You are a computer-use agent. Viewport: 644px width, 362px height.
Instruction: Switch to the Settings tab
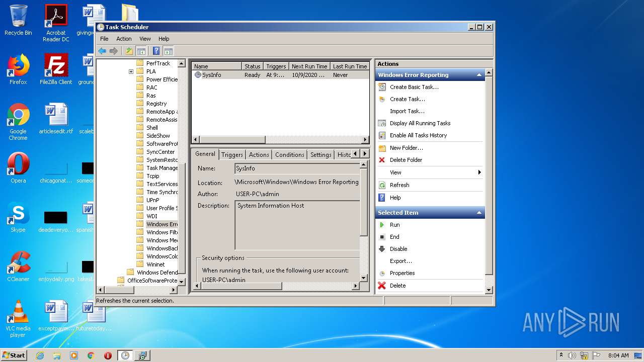coord(320,155)
